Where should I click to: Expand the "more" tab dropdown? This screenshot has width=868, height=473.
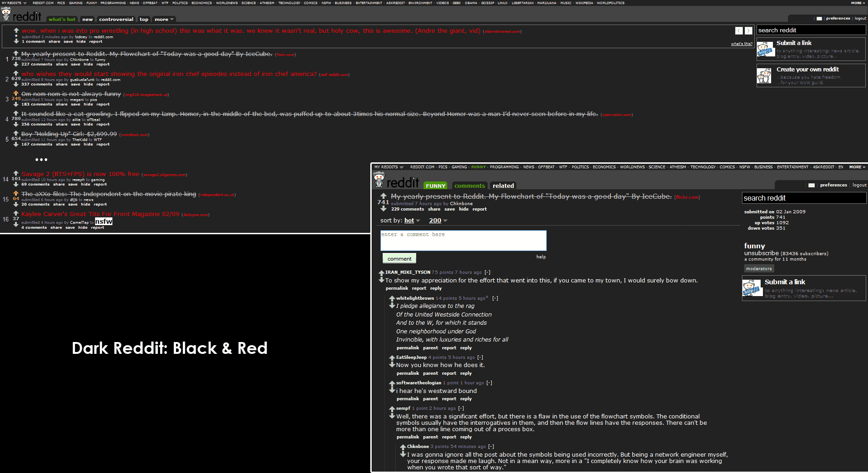point(164,20)
